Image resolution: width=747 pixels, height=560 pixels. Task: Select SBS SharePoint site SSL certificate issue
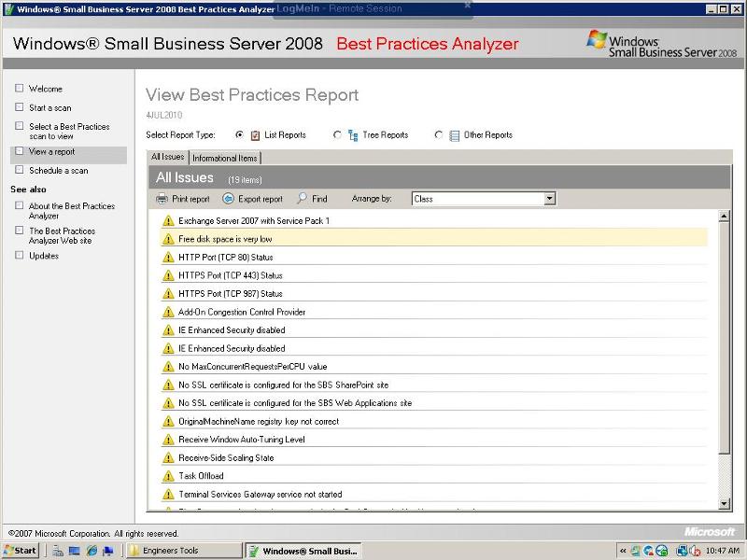point(434,385)
